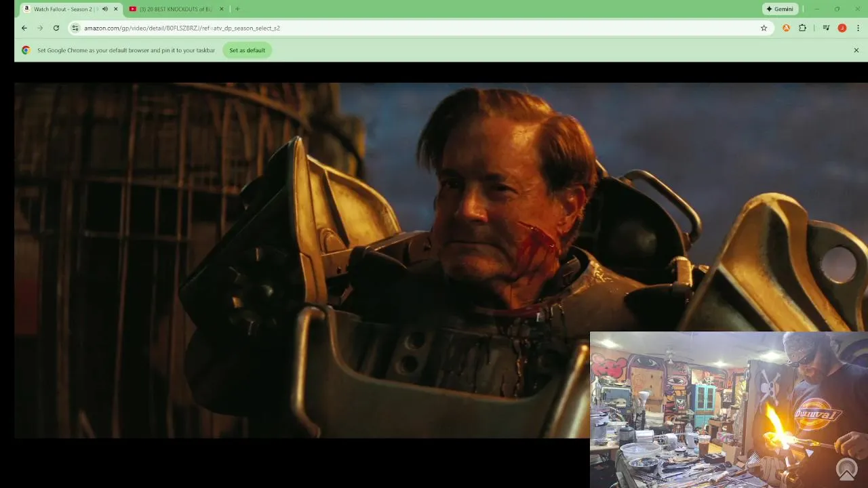This screenshot has width=868, height=488.
Task: Click the Amazon favicon on the first tab
Action: [26, 9]
